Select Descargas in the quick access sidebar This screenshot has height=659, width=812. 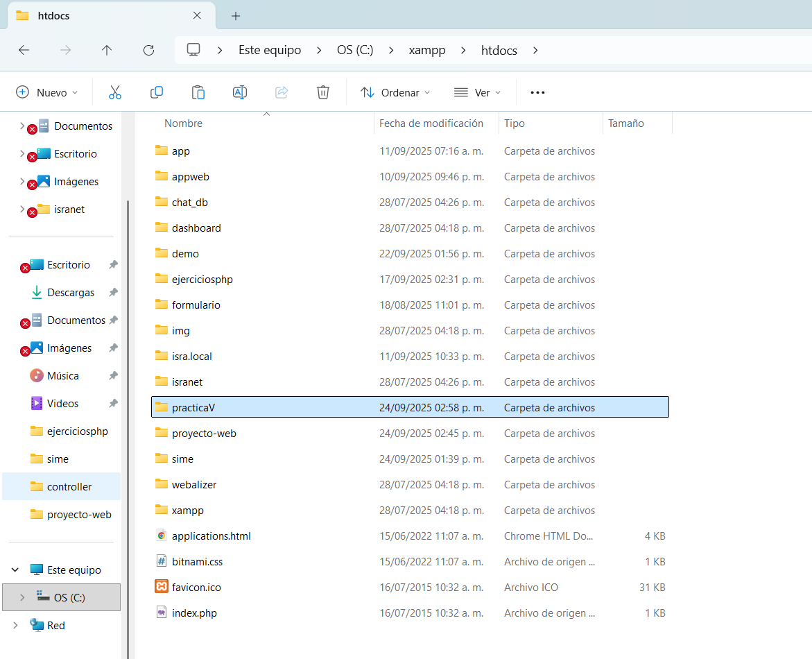[71, 293]
